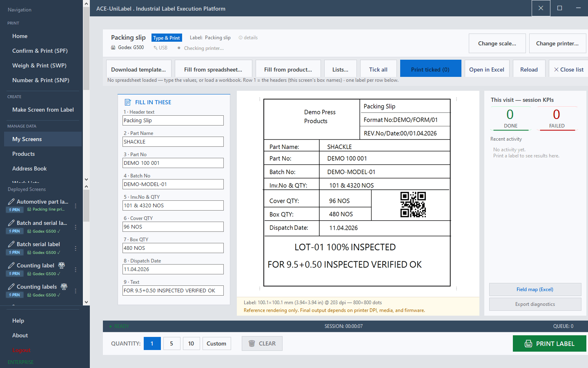Screen dimensions: 588x368
Task: Click the scale icon next to Counting labels
Action: click(x=64, y=287)
